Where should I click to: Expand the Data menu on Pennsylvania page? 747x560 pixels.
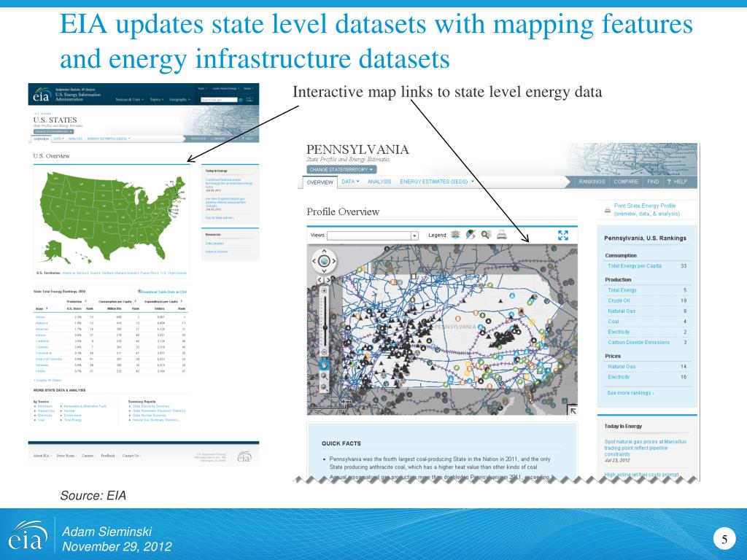coord(351,182)
